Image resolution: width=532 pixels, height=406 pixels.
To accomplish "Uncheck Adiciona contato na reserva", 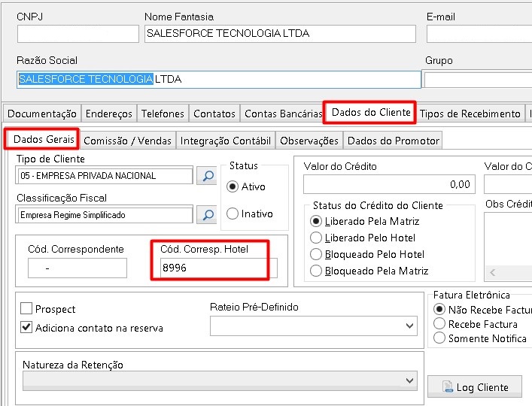I will [x=26, y=327].
